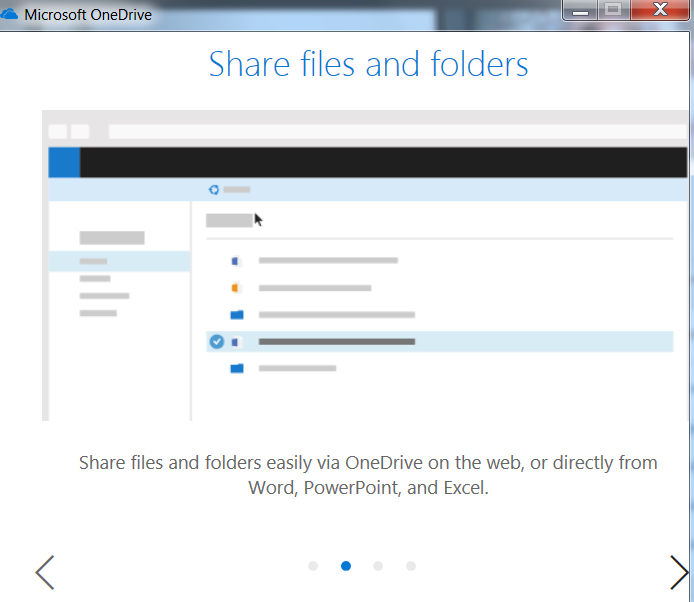
Task: Click the "Share files and folders" heading
Action: pos(368,65)
